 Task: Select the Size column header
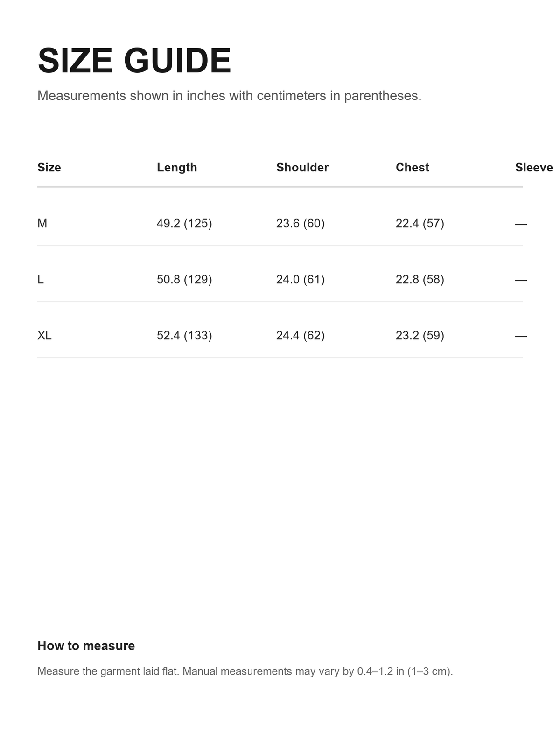49,167
